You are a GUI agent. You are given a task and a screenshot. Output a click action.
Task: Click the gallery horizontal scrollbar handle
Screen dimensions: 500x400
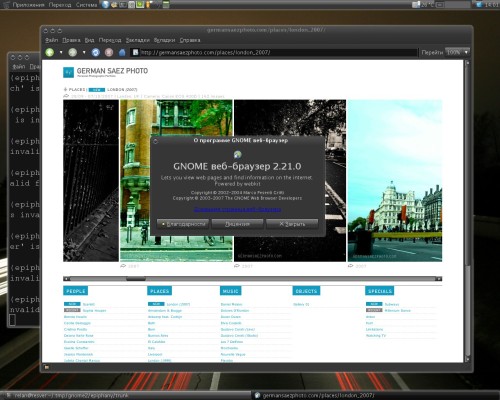(x=136, y=279)
